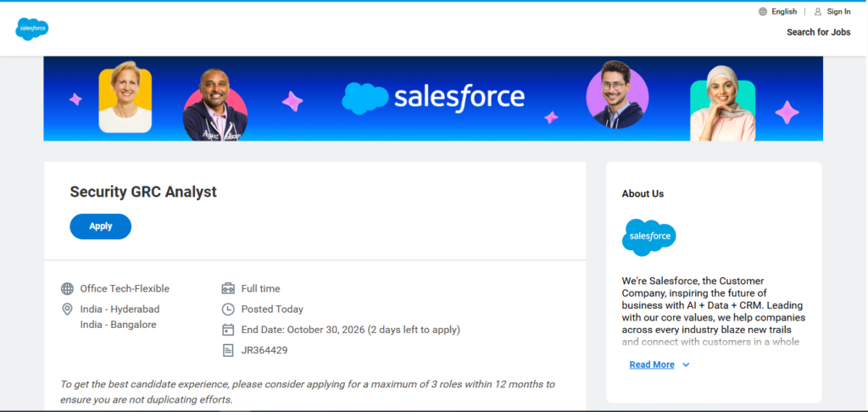
Task: Select the End Date October 30, 2026 text
Action: tap(350, 330)
